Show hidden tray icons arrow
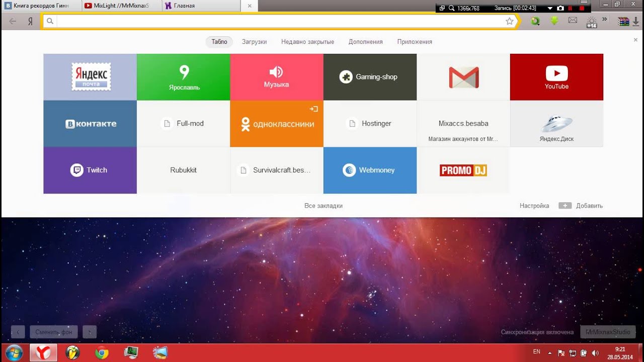 [x=550, y=353]
